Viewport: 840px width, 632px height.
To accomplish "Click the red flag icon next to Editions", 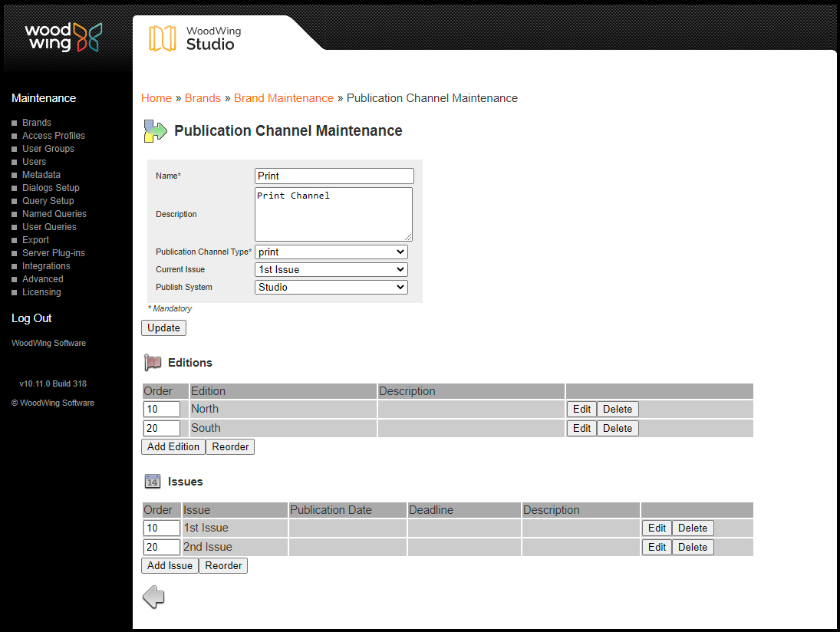I will point(152,361).
